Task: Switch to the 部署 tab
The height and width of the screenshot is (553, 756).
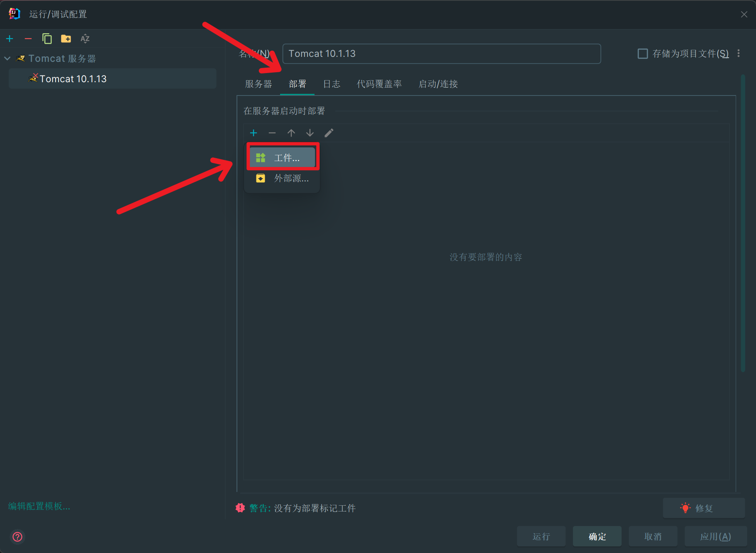Action: click(x=298, y=84)
